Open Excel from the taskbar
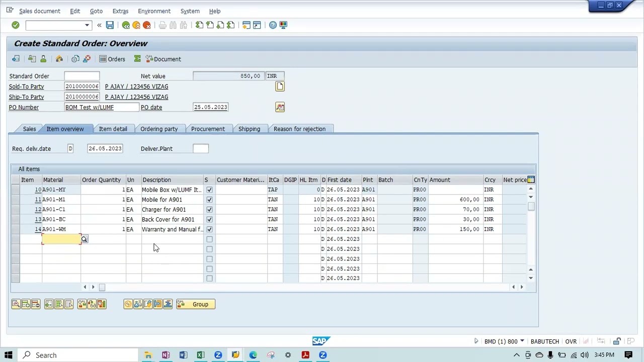 [x=201, y=355]
